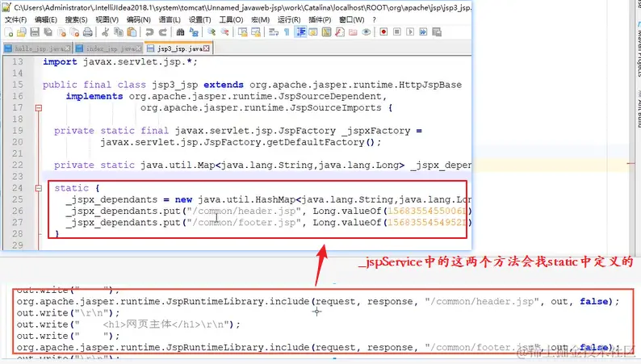Close the hello_jsp.java tab
Viewport: 641px width, 364px height.
(68, 48)
